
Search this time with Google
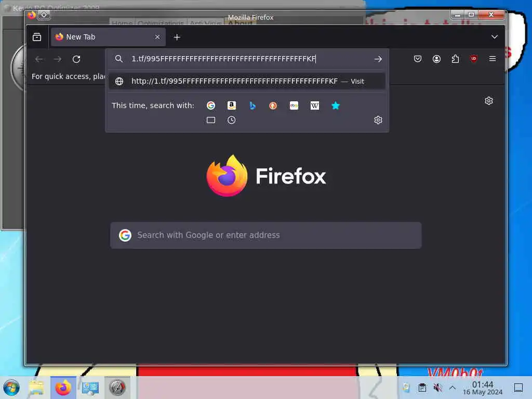pos(211,105)
